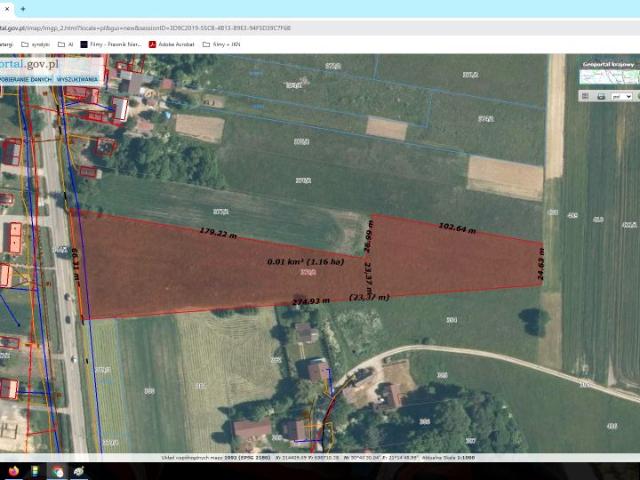Viewport: 640px width, 480px height.
Task: Open the 'Filmy - Frasnik' bookmark
Action: [x=111, y=44]
